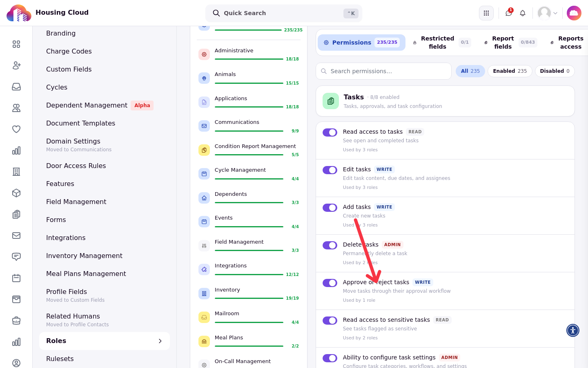Click the Housing Cloud logo

[19, 13]
